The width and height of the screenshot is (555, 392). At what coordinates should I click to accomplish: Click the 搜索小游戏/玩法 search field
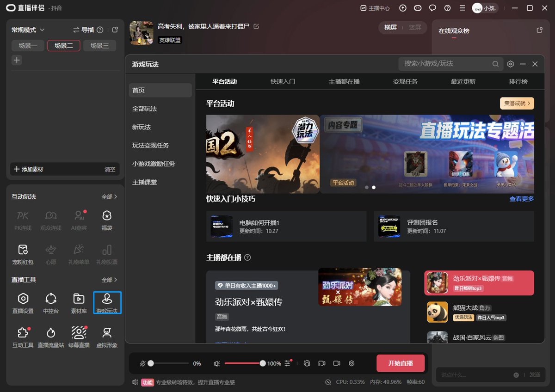(x=450, y=64)
